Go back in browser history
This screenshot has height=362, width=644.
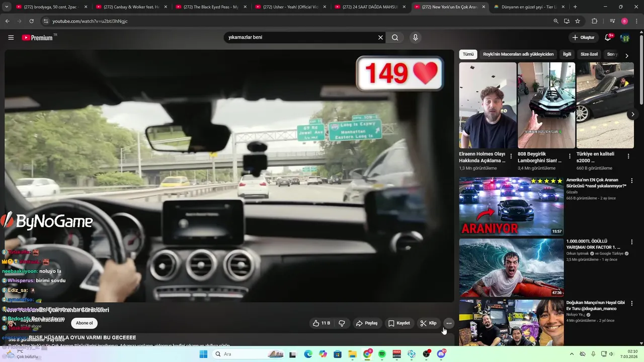tap(7, 21)
